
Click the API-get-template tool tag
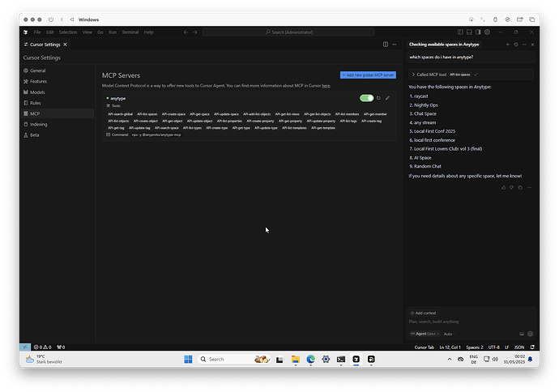[x=323, y=128]
